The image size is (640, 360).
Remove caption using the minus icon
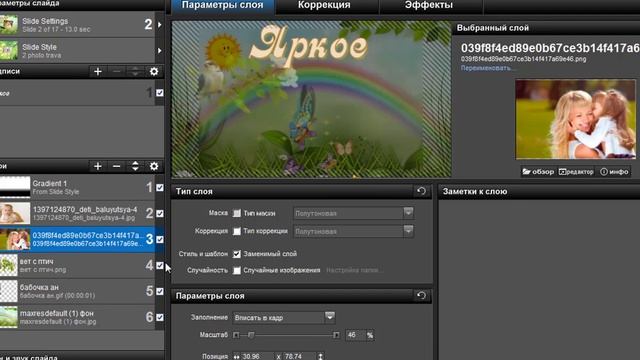116,71
